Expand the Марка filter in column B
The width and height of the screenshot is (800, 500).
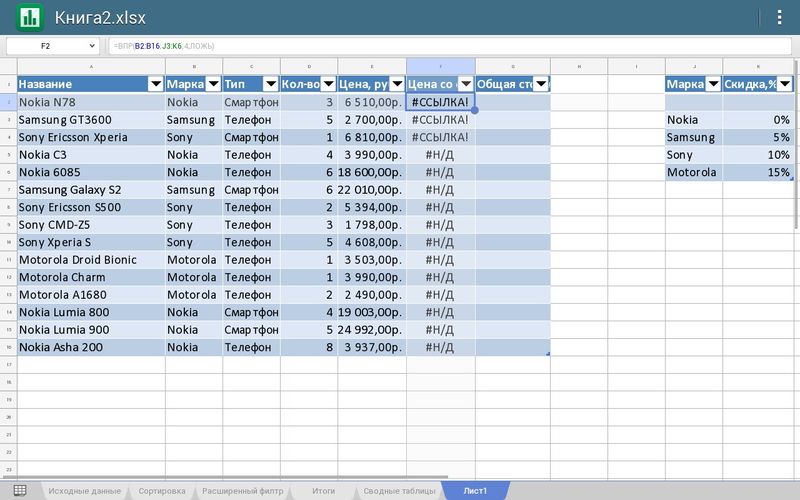coord(212,84)
